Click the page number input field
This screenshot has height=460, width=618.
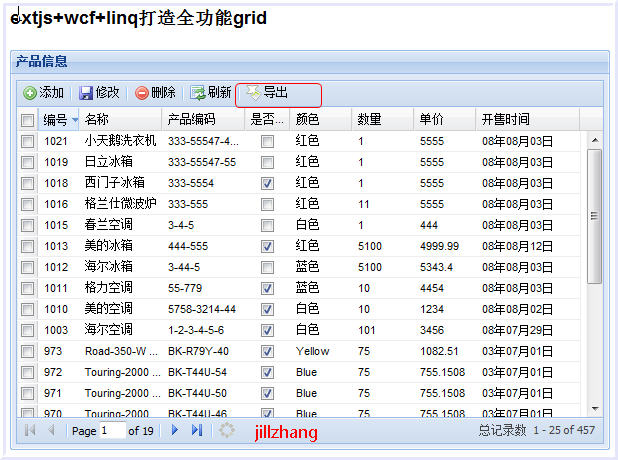pyautogui.click(x=112, y=430)
